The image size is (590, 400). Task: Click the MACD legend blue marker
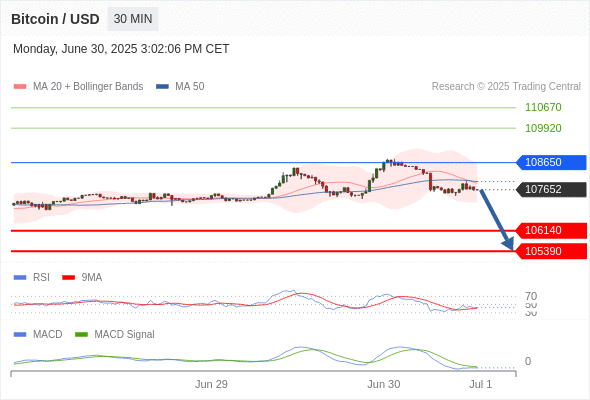tap(20, 335)
